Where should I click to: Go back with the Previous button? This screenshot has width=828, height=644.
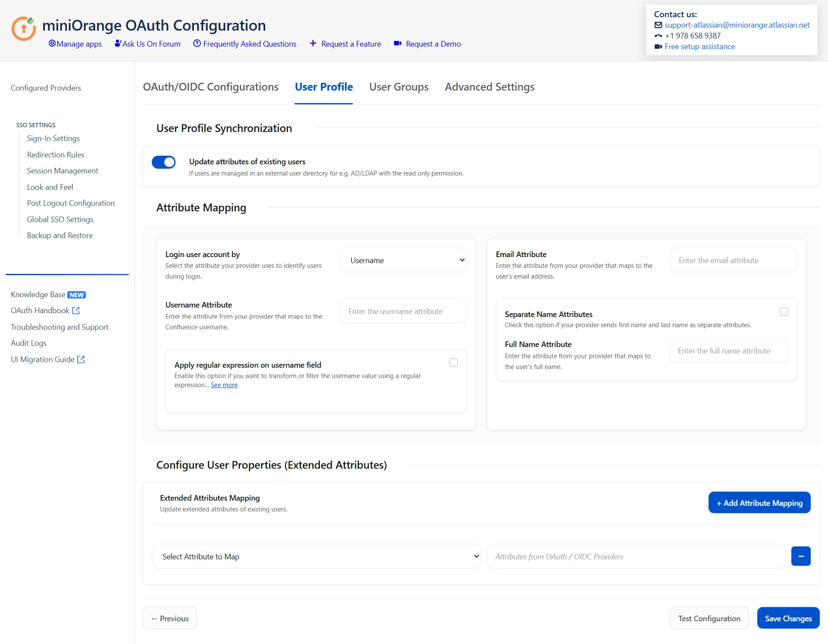pos(170,618)
